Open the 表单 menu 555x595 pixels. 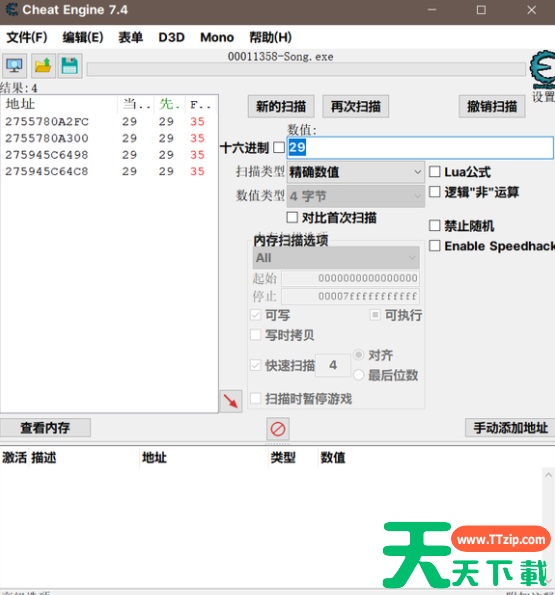[x=130, y=37]
